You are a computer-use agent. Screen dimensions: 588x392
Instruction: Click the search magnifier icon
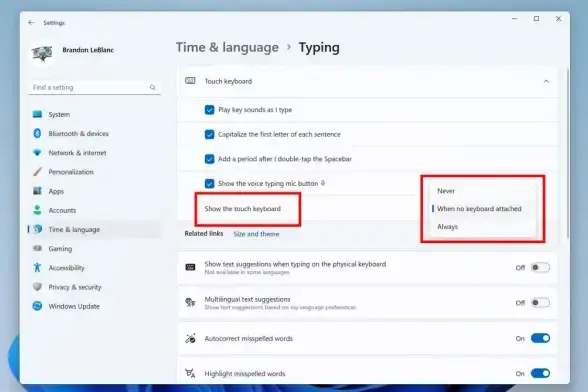point(153,87)
